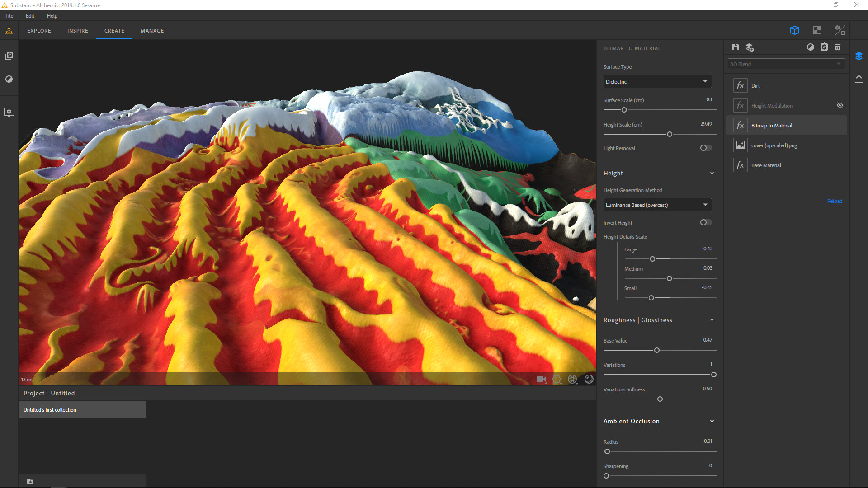Collapse the Roughness | Glossiness section

click(x=712, y=320)
